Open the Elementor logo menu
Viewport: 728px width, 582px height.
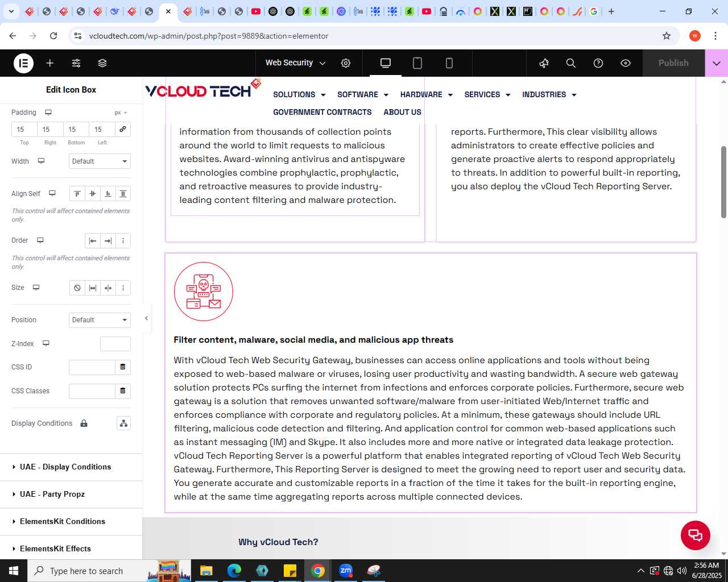(23, 63)
